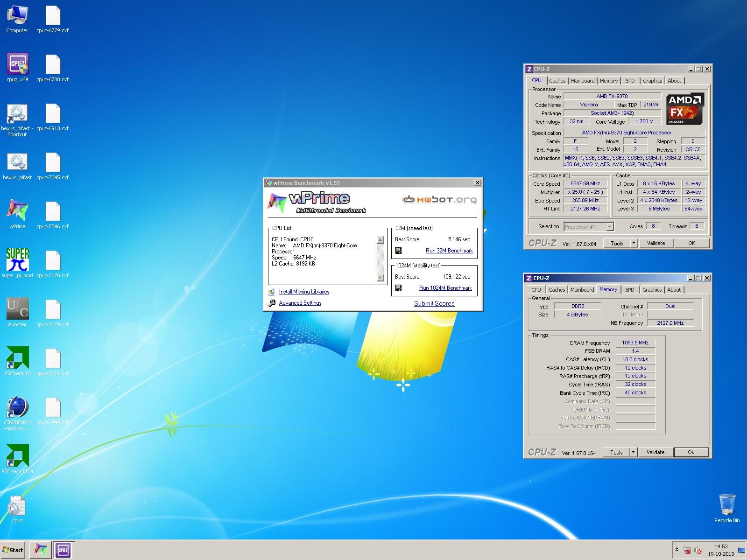Open Advanced Settings link
The image size is (747, 560).
pos(300,303)
